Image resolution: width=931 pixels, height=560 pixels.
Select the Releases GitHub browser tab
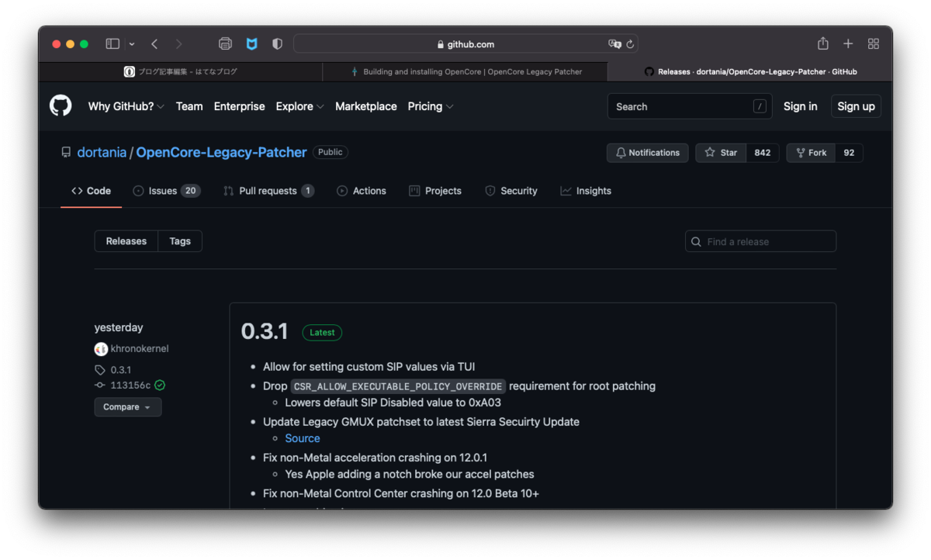(749, 71)
